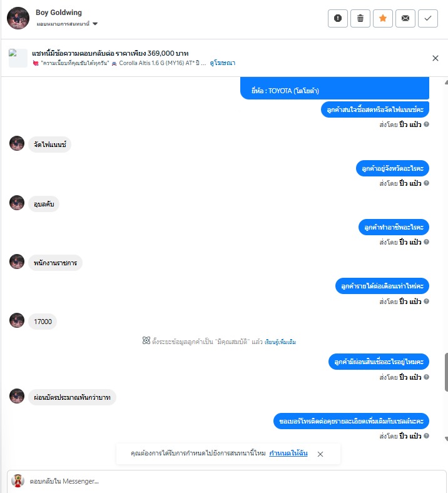Click sender avatar beside the 17000 message
The height and width of the screenshot is (493, 448).
click(17, 320)
